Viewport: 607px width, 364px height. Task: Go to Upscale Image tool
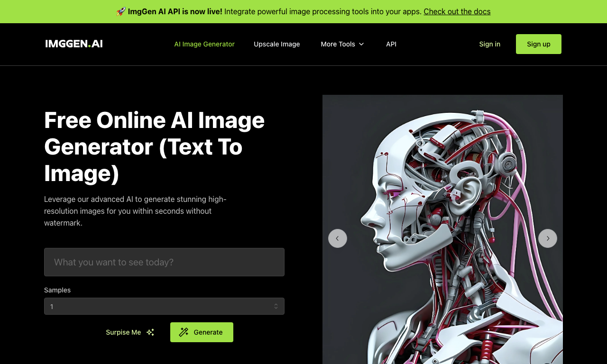tap(277, 44)
